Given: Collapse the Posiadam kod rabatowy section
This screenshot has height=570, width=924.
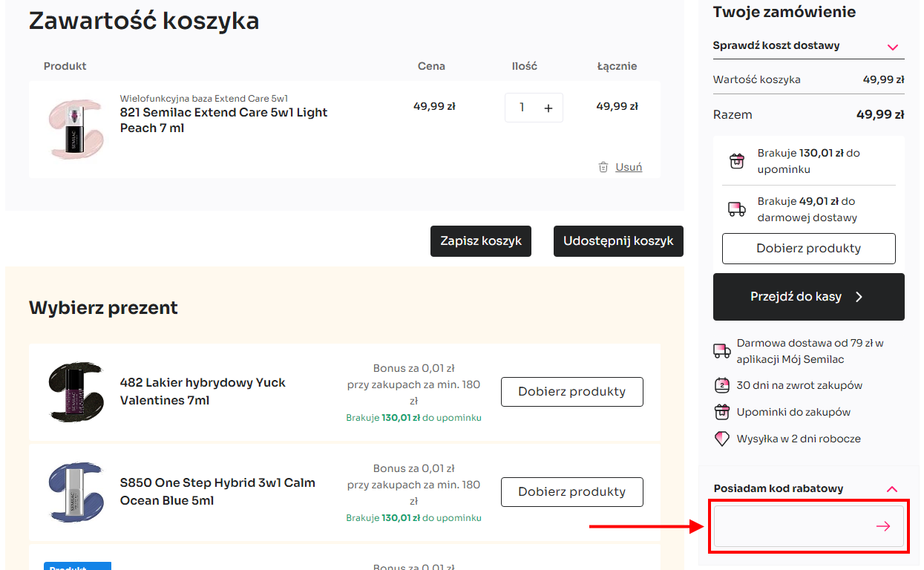Looking at the screenshot, I should tap(809, 488).
